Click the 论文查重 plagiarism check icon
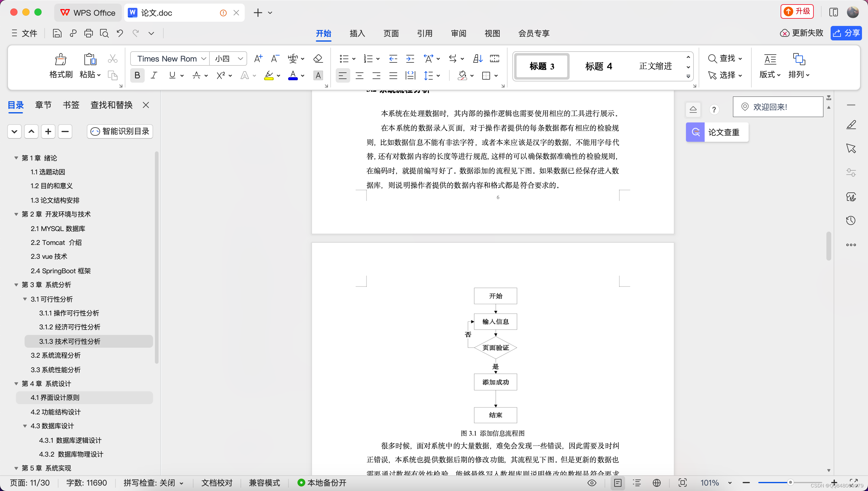The height and width of the screenshot is (491, 868). [x=695, y=132]
